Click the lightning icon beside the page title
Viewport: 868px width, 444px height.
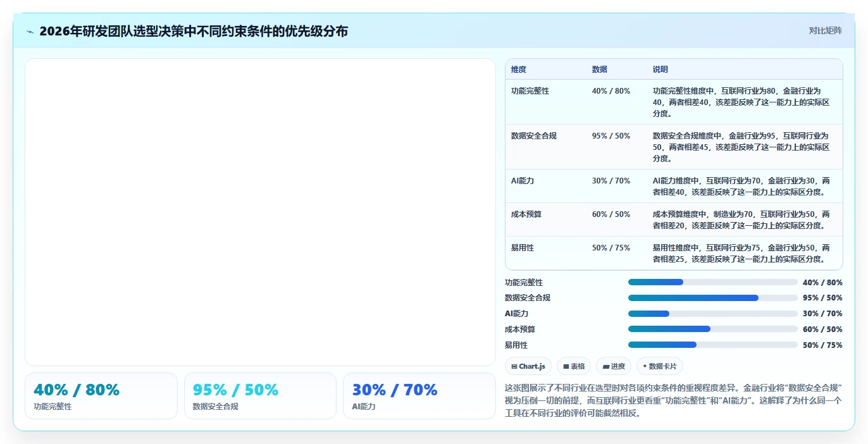[30, 32]
